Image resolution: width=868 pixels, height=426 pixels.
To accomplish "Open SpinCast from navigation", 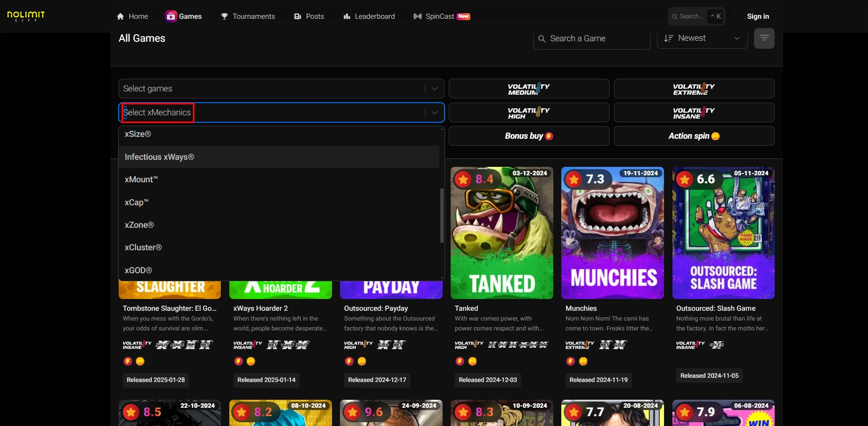I will 441,16.
